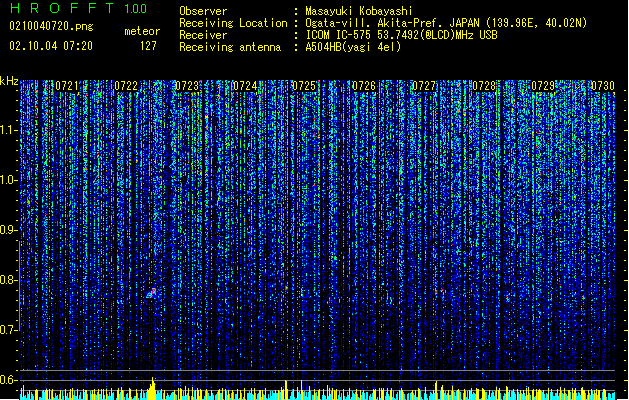Image resolution: width=629 pixels, height=400 pixels.
Task: Select the Ogata-vill. Akita-Pref. JAPAN location text
Action: [446, 23]
